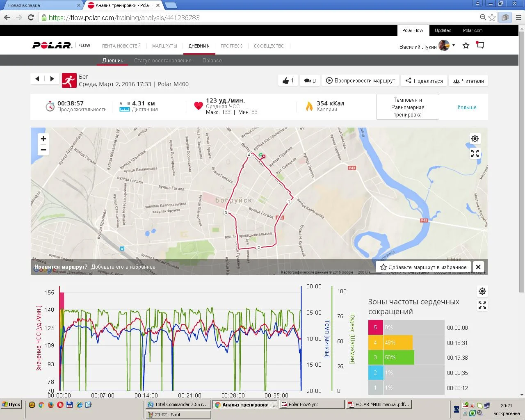Screen dimensions: 525x420
Task: Expand the map to fullscreen
Action: (475, 153)
